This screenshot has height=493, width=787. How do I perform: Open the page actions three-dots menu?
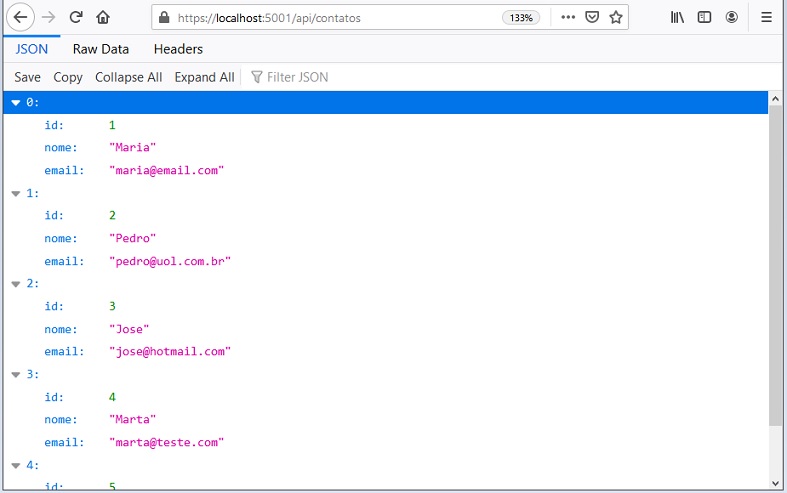coord(568,17)
